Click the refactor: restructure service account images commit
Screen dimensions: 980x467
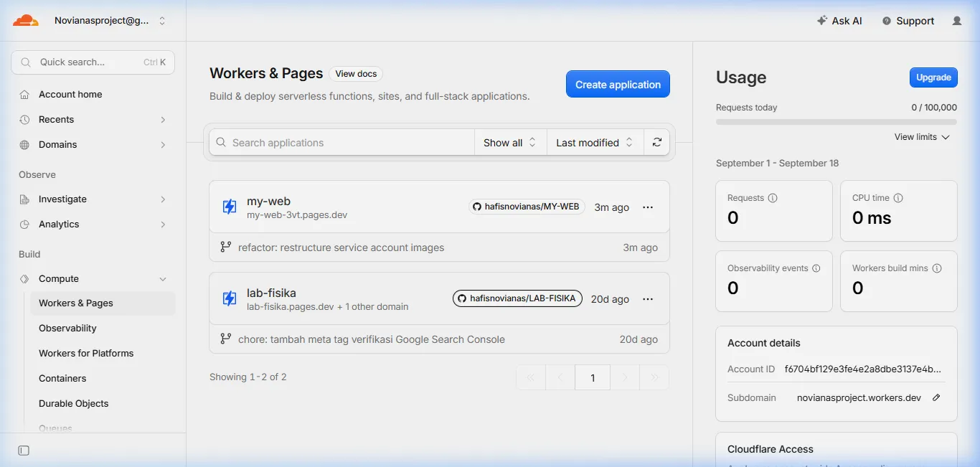pyautogui.click(x=341, y=247)
